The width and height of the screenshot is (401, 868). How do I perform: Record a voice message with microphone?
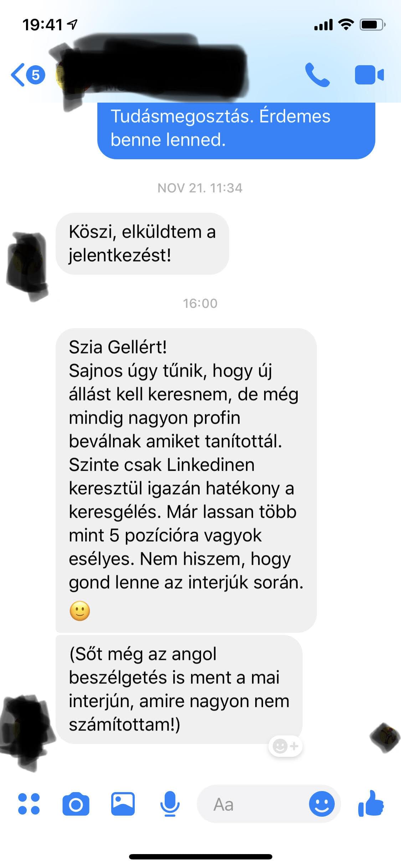170,804
